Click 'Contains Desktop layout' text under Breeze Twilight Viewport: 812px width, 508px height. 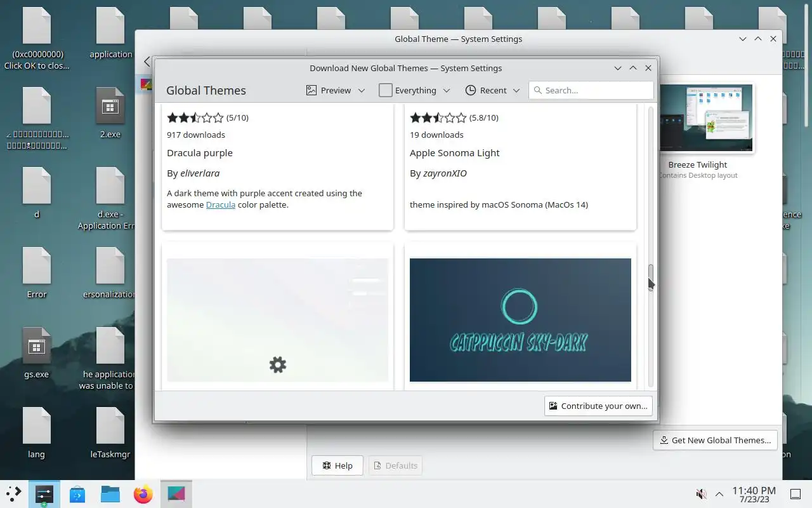pyautogui.click(x=698, y=175)
